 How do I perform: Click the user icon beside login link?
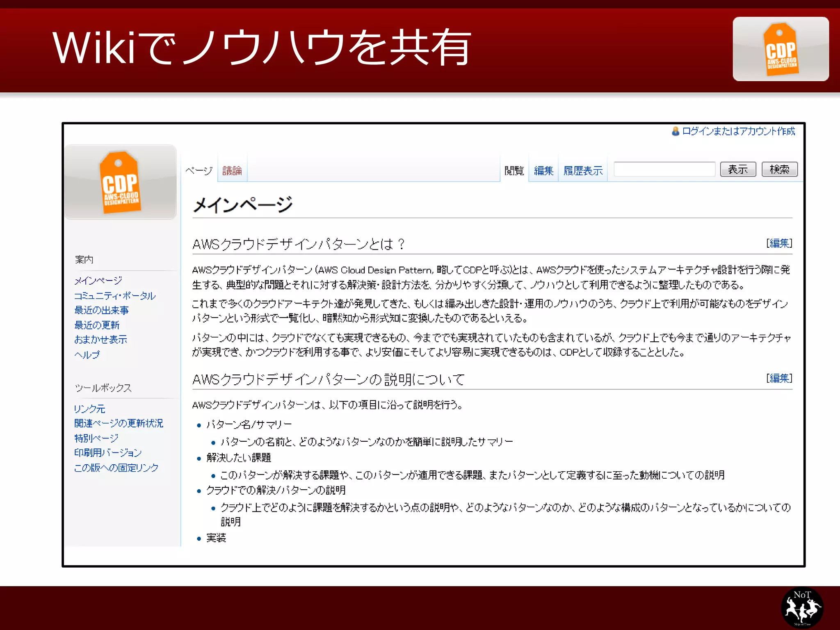(x=675, y=131)
